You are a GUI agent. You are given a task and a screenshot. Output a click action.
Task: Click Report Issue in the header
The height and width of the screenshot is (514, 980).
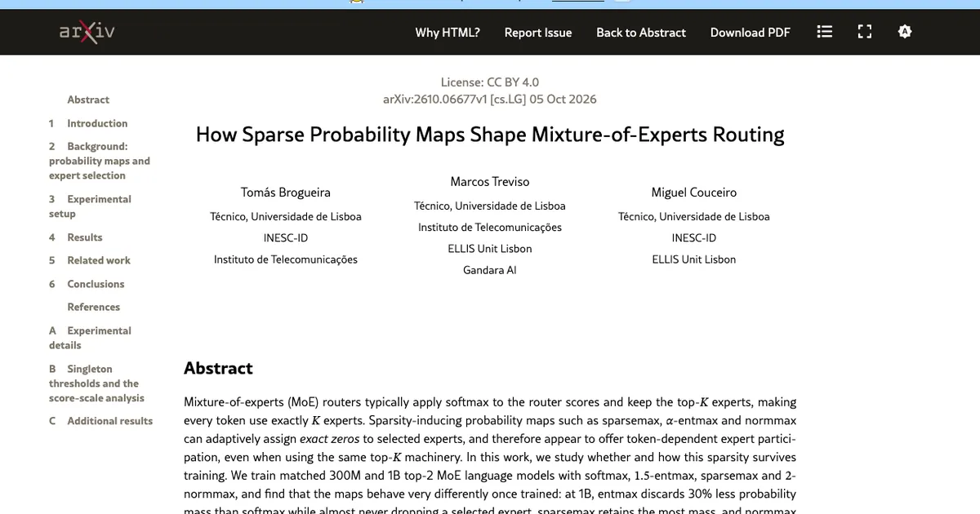coord(538,33)
